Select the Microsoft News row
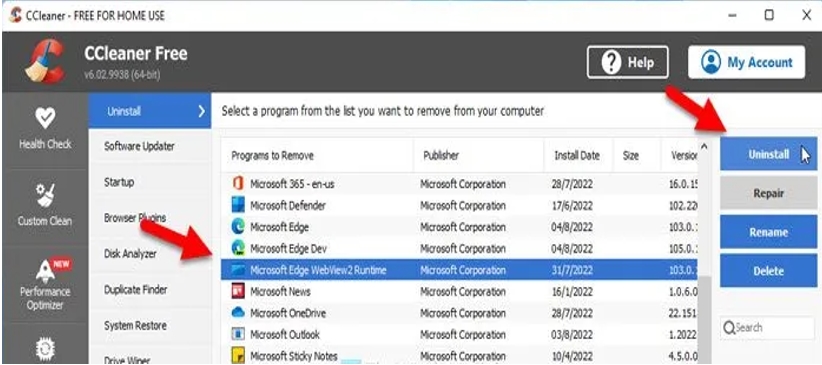Image resolution: width=822 pixels, height=365 pixels. [459, 292]
